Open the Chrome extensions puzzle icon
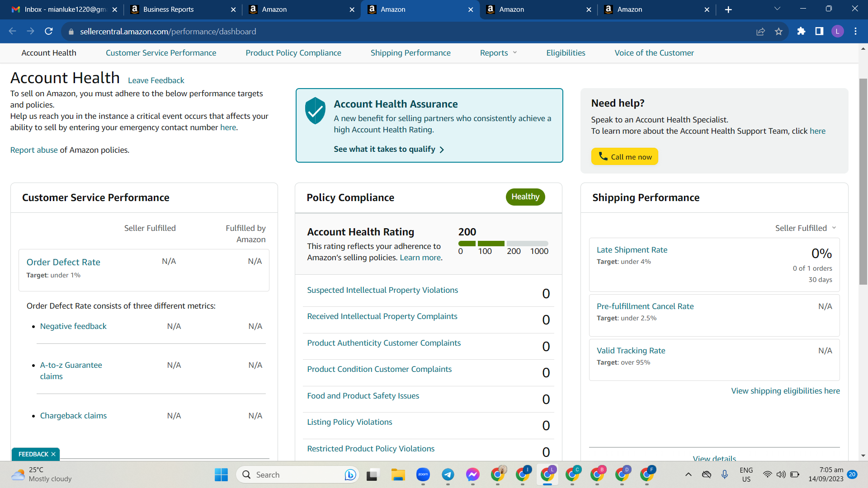This screenshot has width=868, height=488. [x=801, y=31]
